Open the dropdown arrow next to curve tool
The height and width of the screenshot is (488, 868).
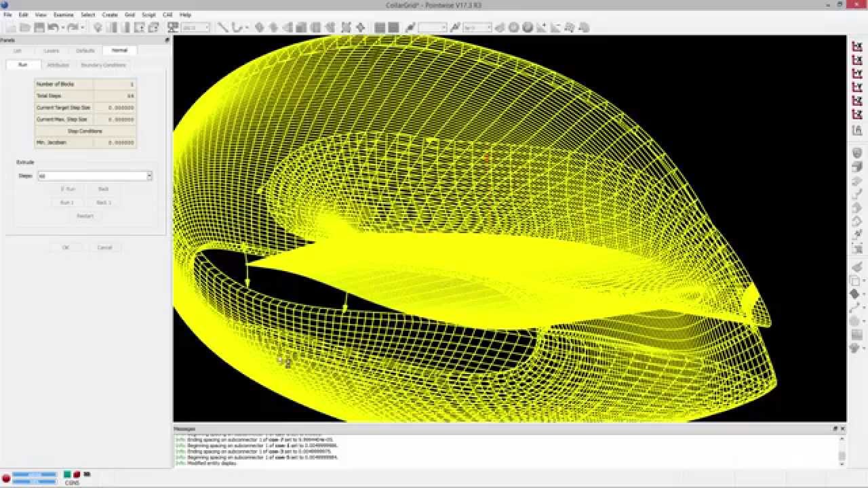click(248, 27)
